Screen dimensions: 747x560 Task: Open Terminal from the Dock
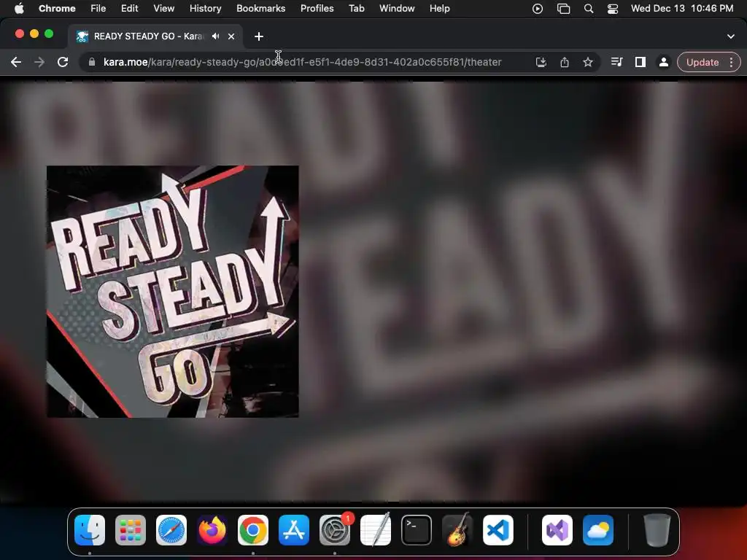(x=417, y=530)
